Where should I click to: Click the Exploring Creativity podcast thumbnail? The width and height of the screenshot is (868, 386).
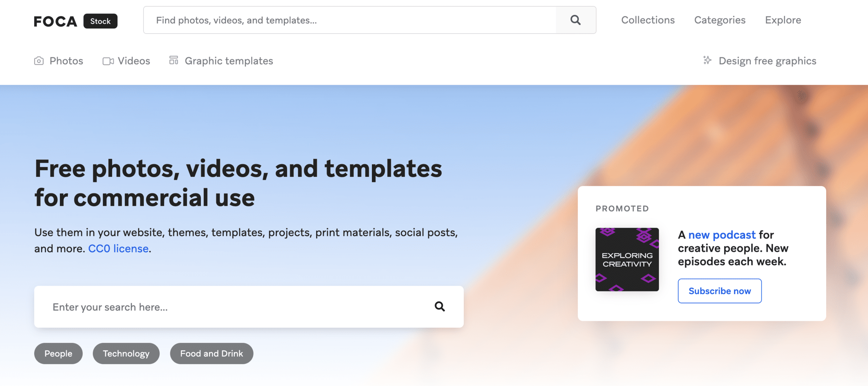click(x=627, y=259)
